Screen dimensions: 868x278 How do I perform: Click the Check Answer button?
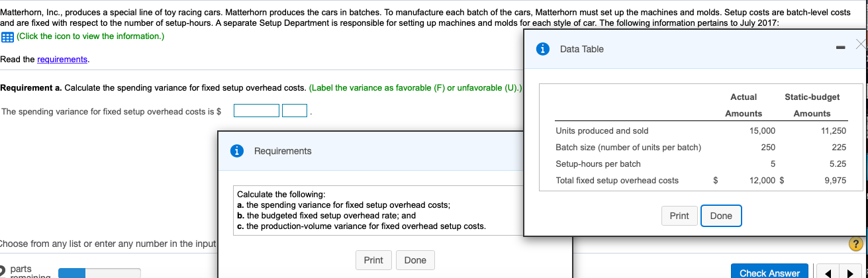click(x=771, y=273)
